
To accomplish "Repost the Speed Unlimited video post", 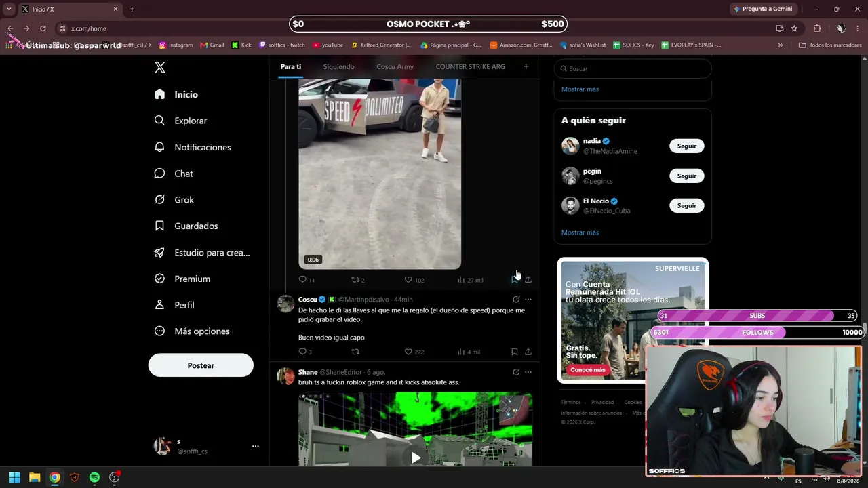I will [x=355, y=279].
